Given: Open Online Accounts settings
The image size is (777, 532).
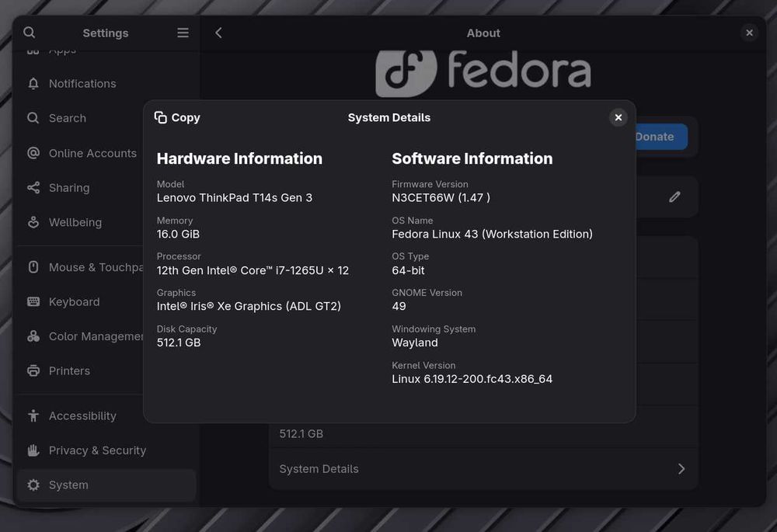Looking at the screenshot, I should coord(106,153).
